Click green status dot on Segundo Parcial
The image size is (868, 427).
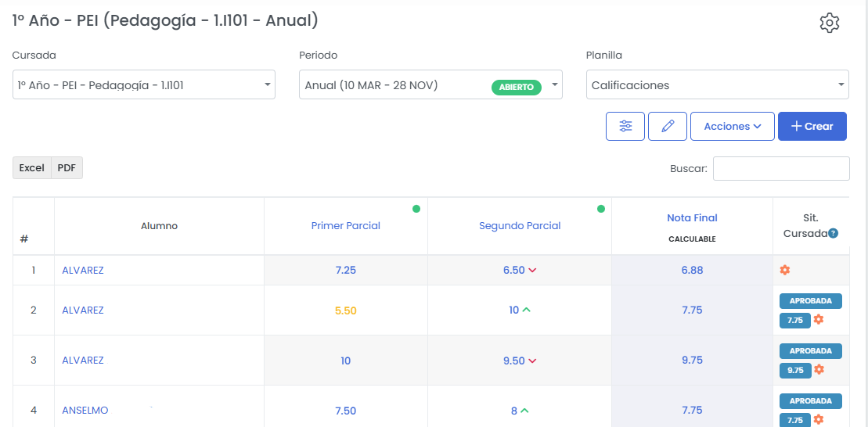[x=601, y=209]
